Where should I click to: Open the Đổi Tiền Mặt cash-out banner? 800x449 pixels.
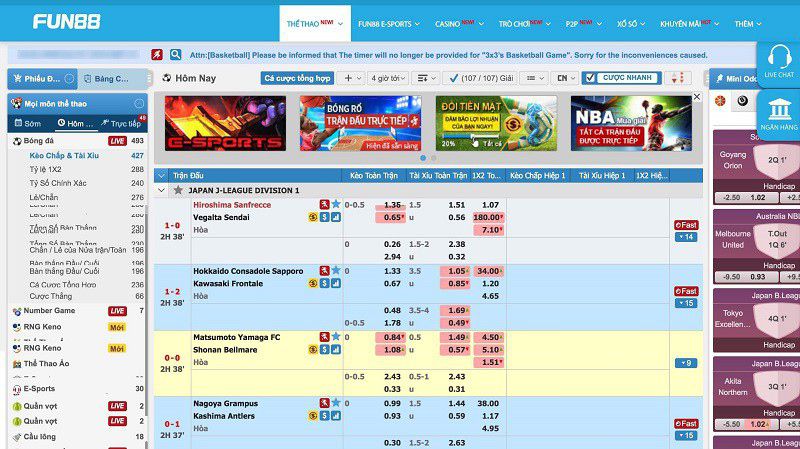pos(496,123)
